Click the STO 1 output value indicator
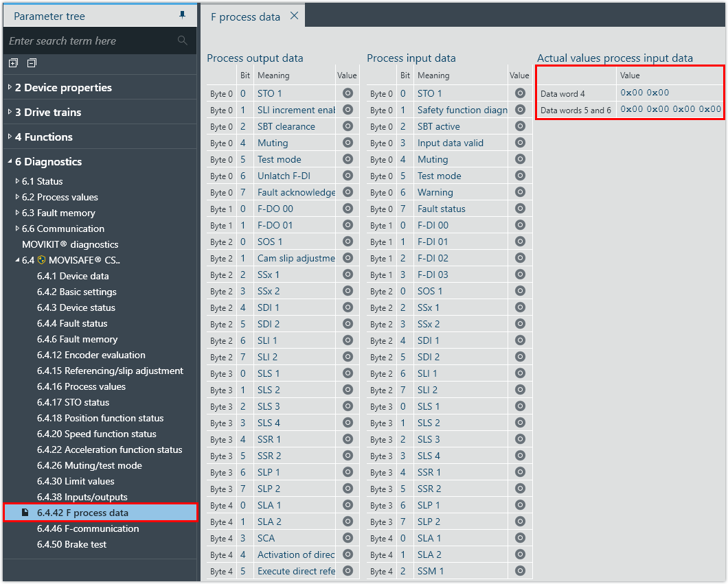 348,93
